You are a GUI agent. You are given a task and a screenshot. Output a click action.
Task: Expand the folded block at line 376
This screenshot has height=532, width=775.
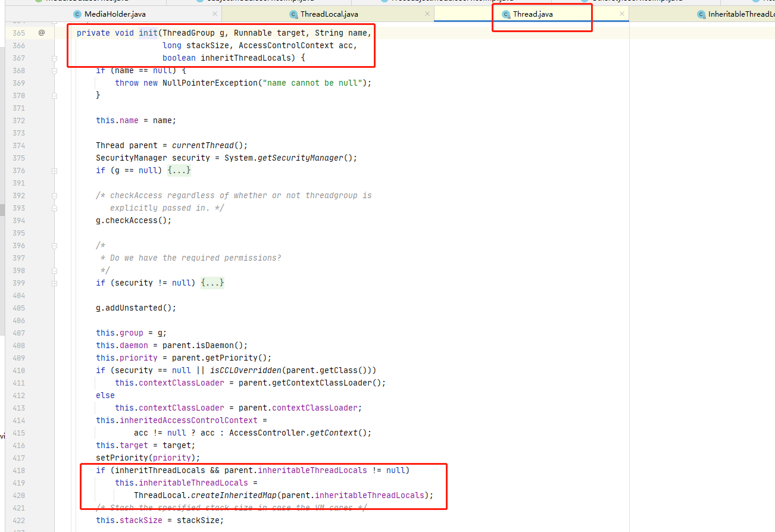54,170
